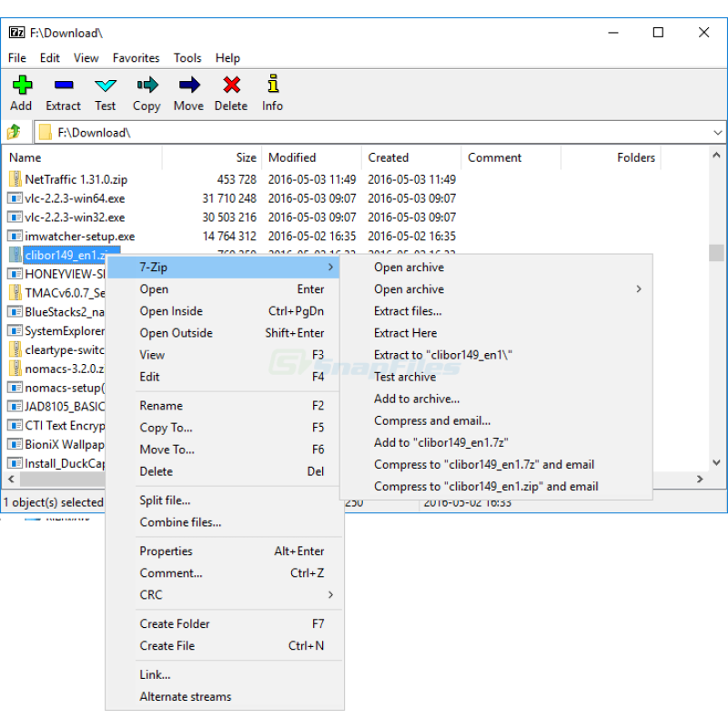This screenshot has width=728, height=728.
Task: Expand the CRC submenu arrow
Action: coord(330,595)
